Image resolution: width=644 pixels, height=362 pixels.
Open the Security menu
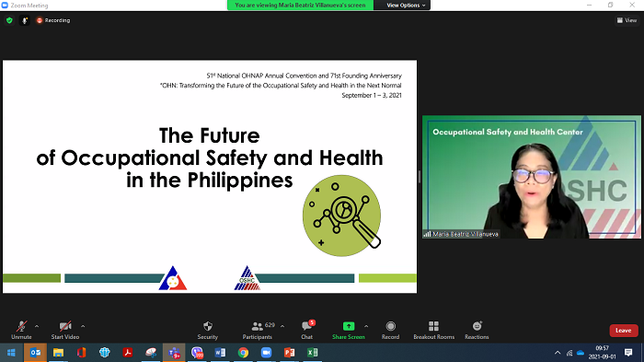click(207, 330)
